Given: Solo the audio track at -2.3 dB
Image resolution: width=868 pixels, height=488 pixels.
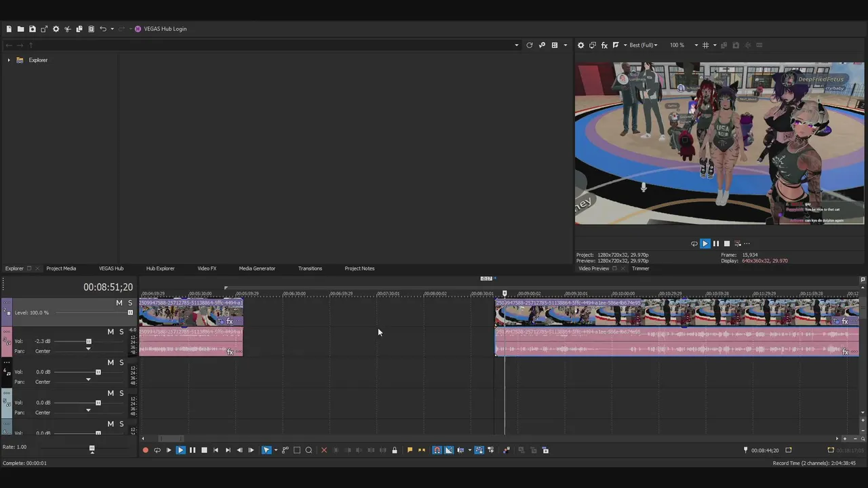Looking at the screenshot, I should (x=121, y=331).
